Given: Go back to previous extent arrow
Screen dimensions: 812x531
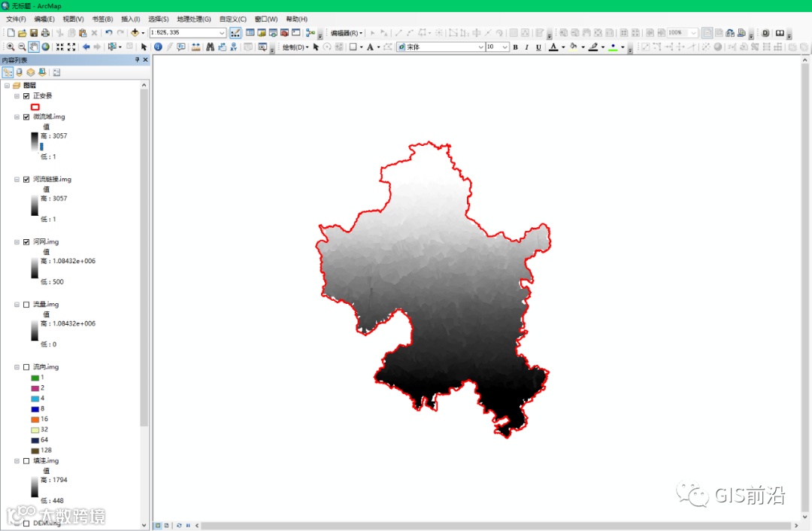Looking at the screenshot, I should (x=86, y=47).
